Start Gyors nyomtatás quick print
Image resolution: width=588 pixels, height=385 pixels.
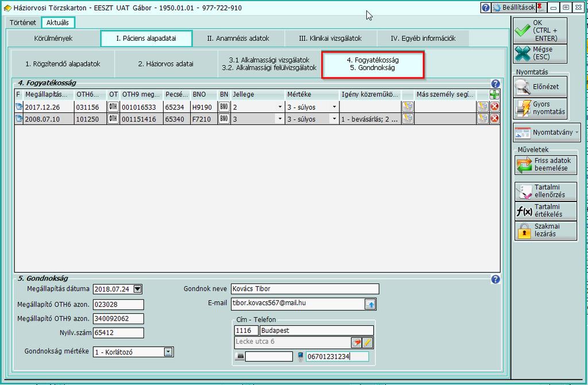tap(540, 108)
